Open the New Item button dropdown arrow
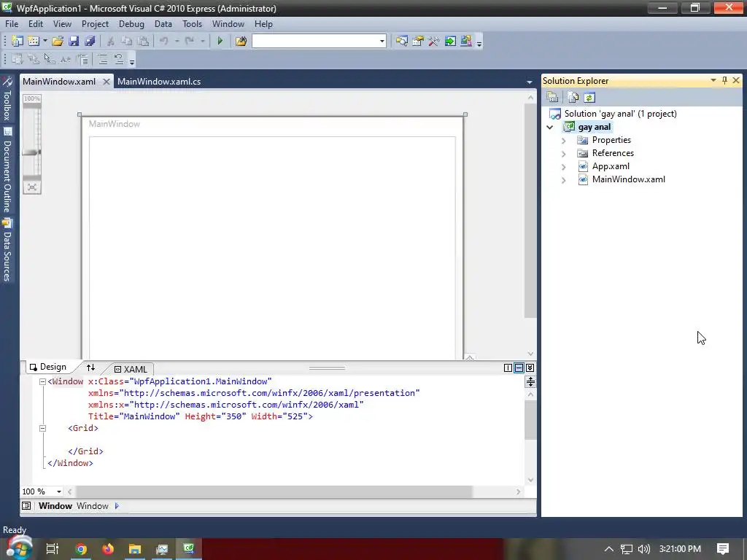This screenshot has height=560, width=747. pyautogui.click(x=45, y=41)
